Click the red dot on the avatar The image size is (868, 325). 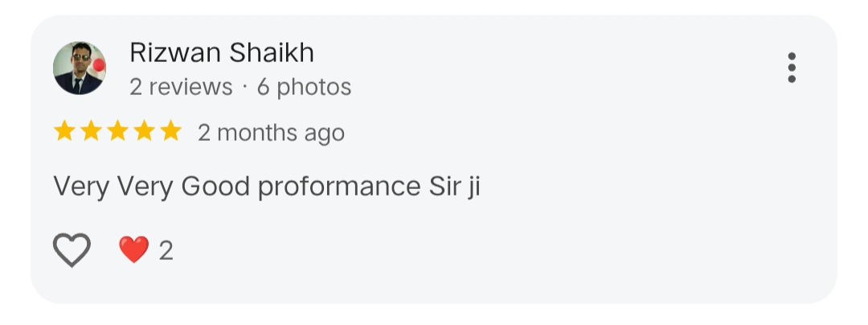99,65
